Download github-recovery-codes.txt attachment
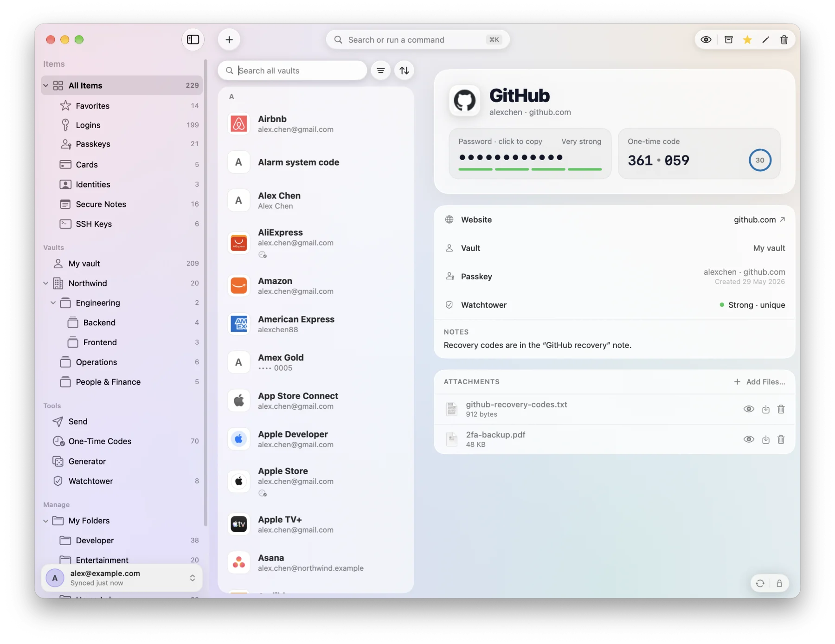Viewport: 835px width, 644px height. pos(766,409)
